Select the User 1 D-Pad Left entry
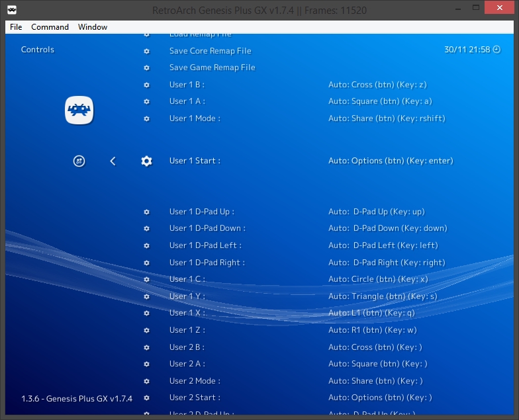The image size is (519, 420). (x=205, y=245)
